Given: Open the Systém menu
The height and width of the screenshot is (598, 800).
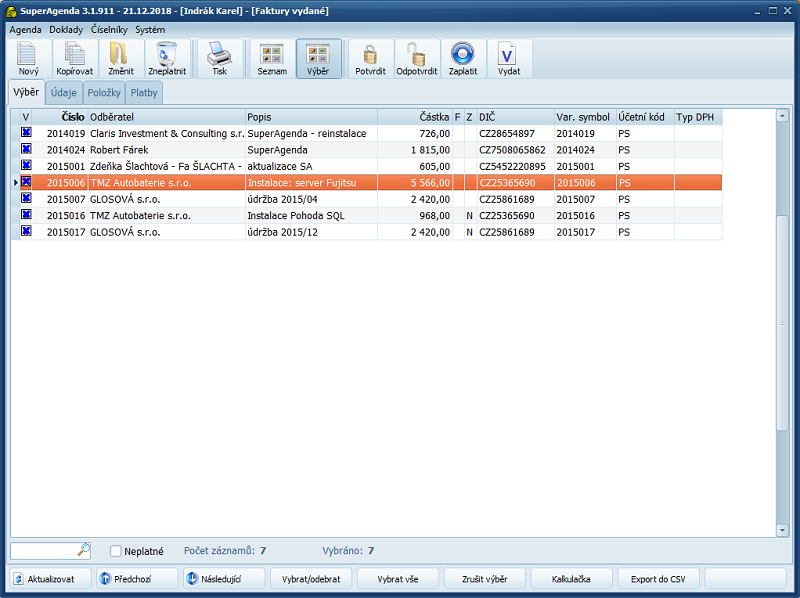Looking at the screenshot, I should coord(150,30).
